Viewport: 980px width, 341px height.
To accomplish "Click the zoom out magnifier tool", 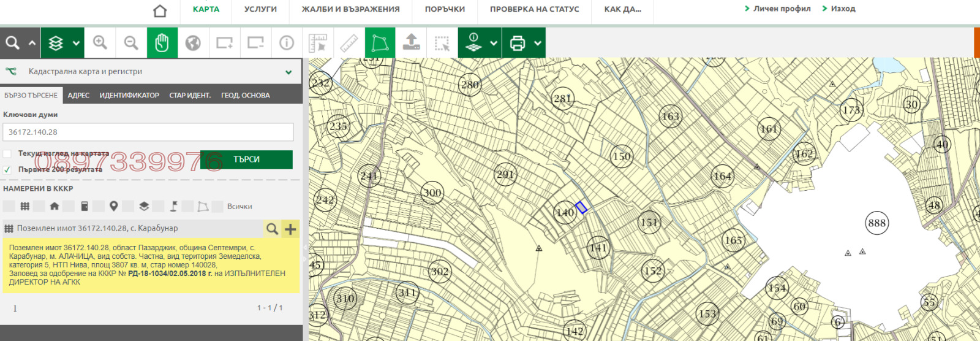I will tap(131, 43).
